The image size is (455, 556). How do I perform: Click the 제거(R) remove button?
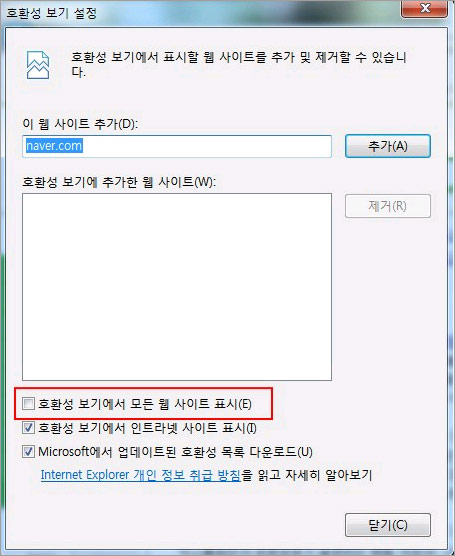click(x=388, y=206)
